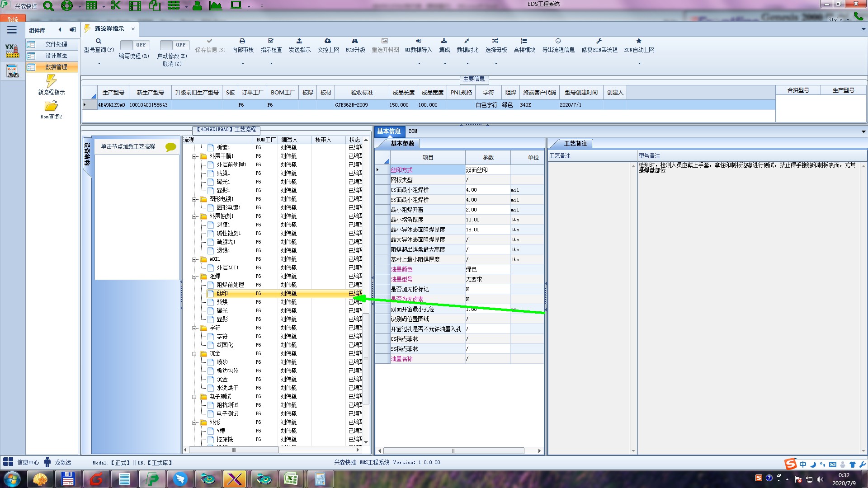Switch to the BOM tab
Image resolution: width=868 pixels, height=488 pixels.
click(x=413, y=131)
